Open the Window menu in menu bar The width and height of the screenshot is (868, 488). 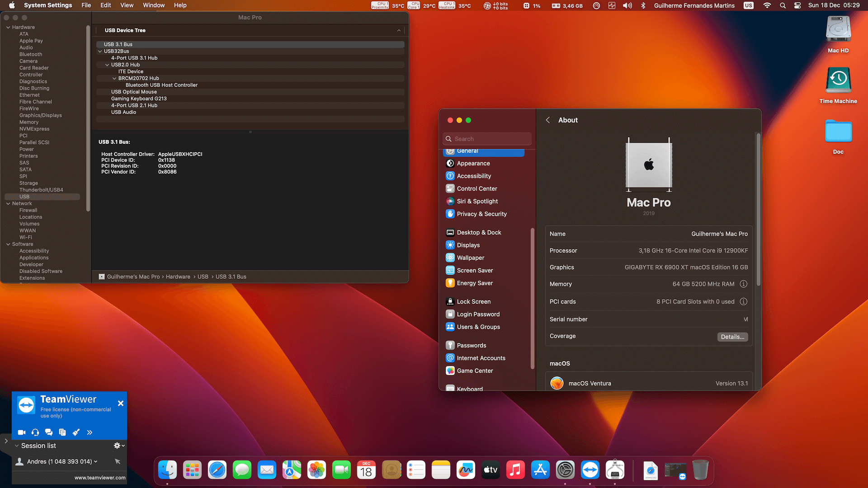point(154,5)
